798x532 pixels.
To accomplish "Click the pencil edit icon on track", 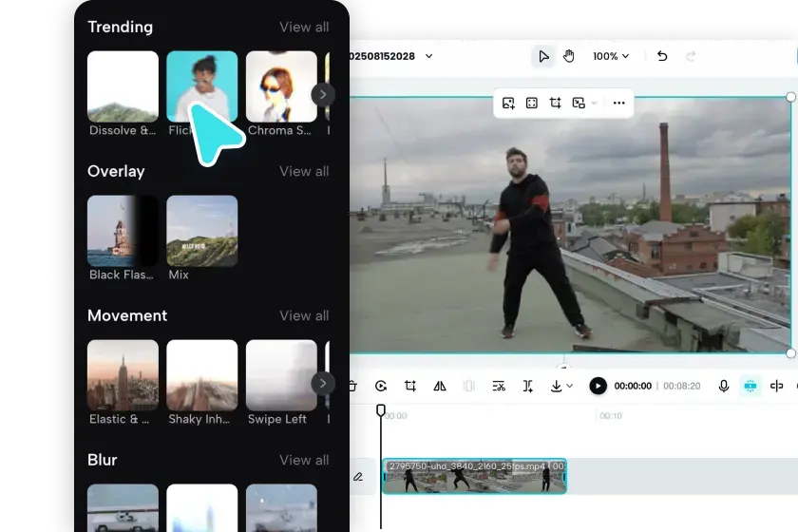I will 358,477.
